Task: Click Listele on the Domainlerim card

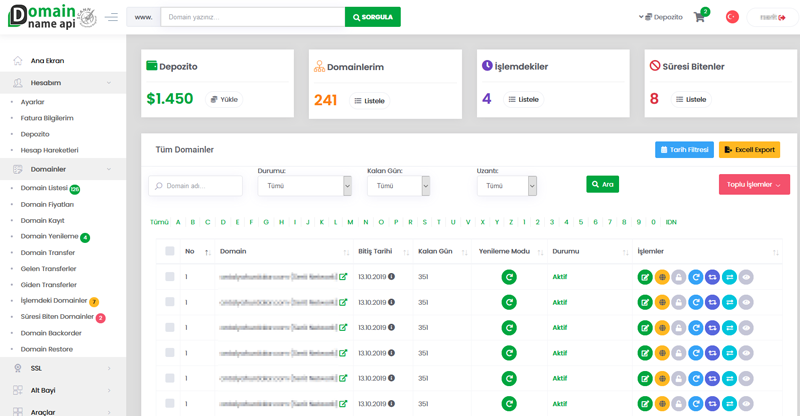Action: coord(369,101)
